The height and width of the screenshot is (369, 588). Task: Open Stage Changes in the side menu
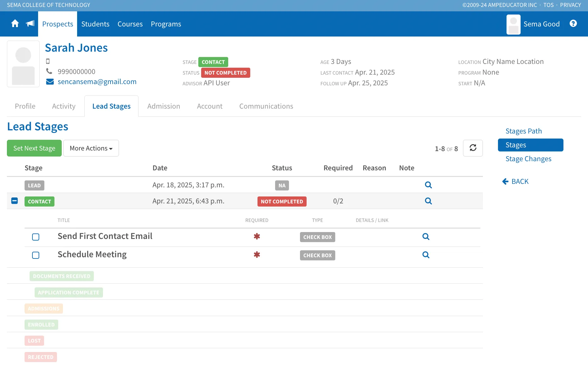tap(528, 159)
